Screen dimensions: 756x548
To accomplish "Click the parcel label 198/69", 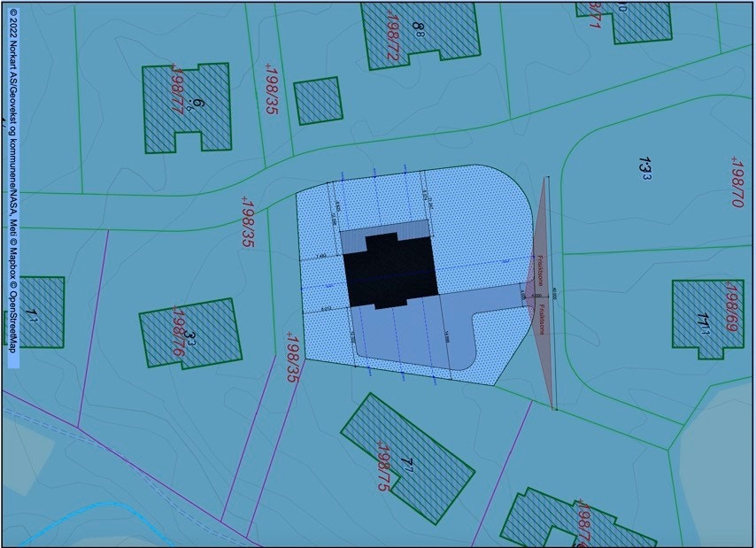I will tap(731, 306).
